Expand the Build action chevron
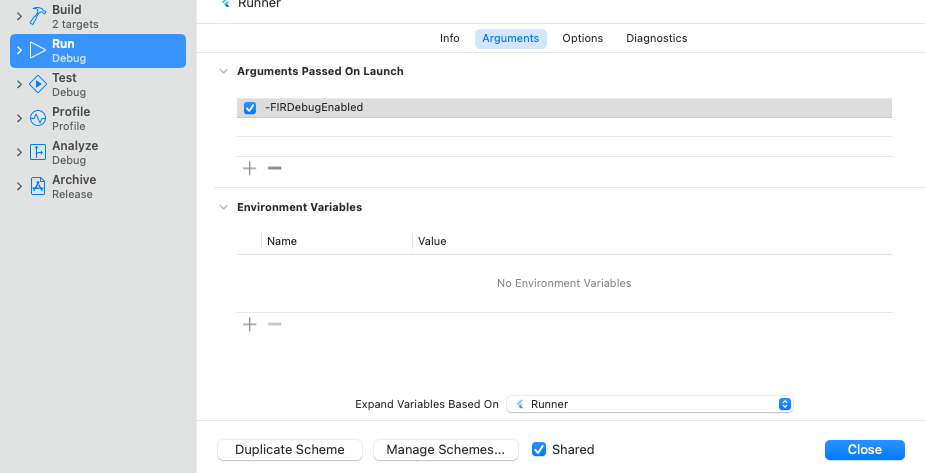The height and width of the screenshot is (473, 925). (x=19, y=16)
